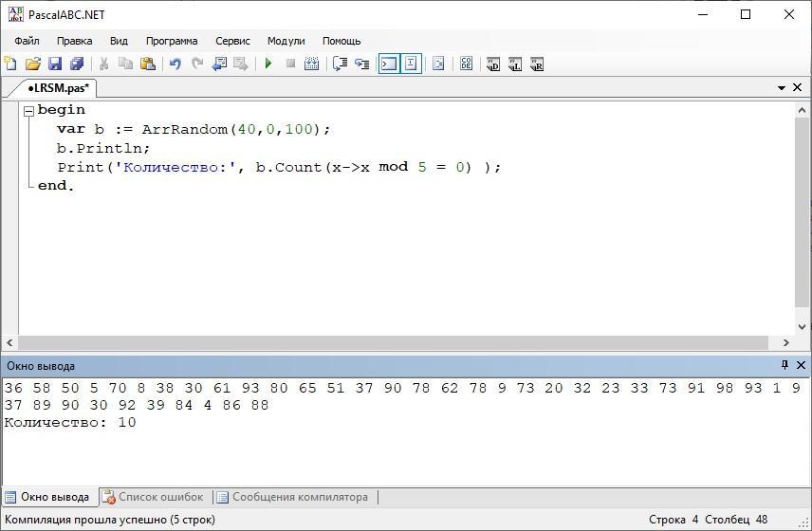Paste from clipboard via toolbar

pos(148,64)
